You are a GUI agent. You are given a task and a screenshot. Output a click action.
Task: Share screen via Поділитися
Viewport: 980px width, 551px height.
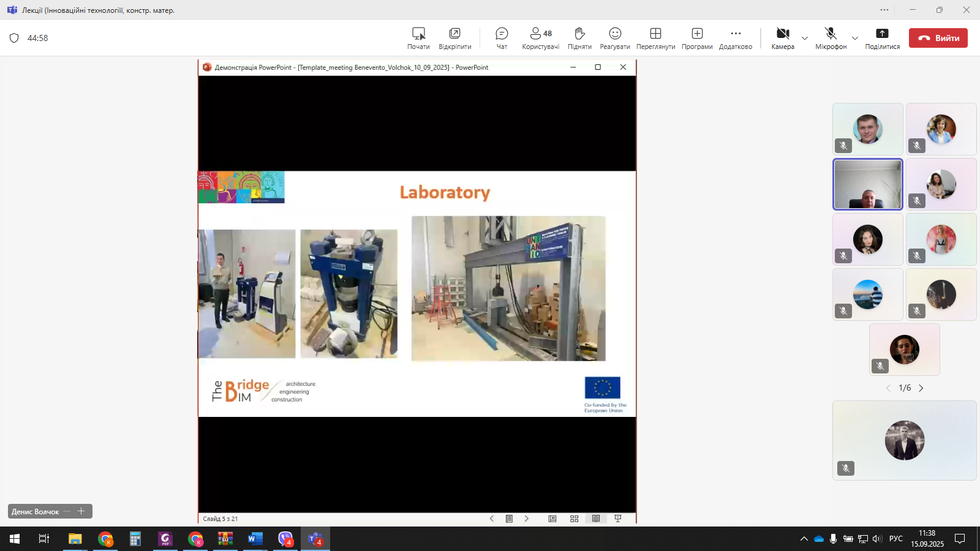pyautogui.click(x=882, y=38)
